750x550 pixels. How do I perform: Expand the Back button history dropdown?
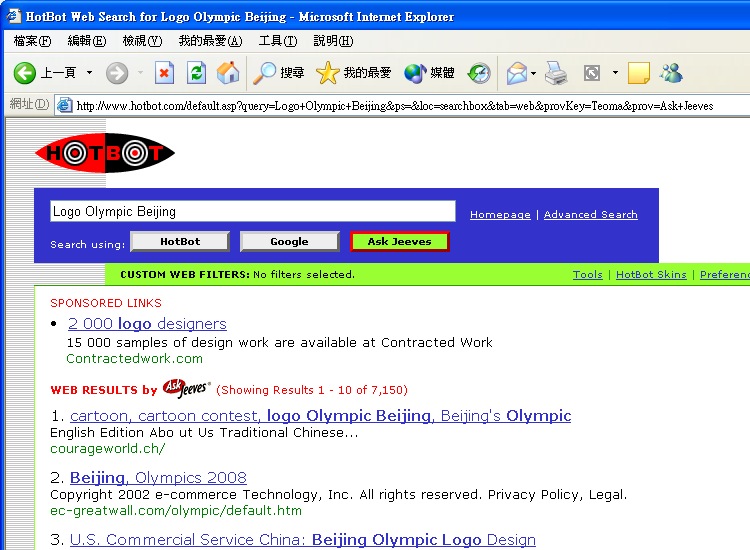click(89, 73)
